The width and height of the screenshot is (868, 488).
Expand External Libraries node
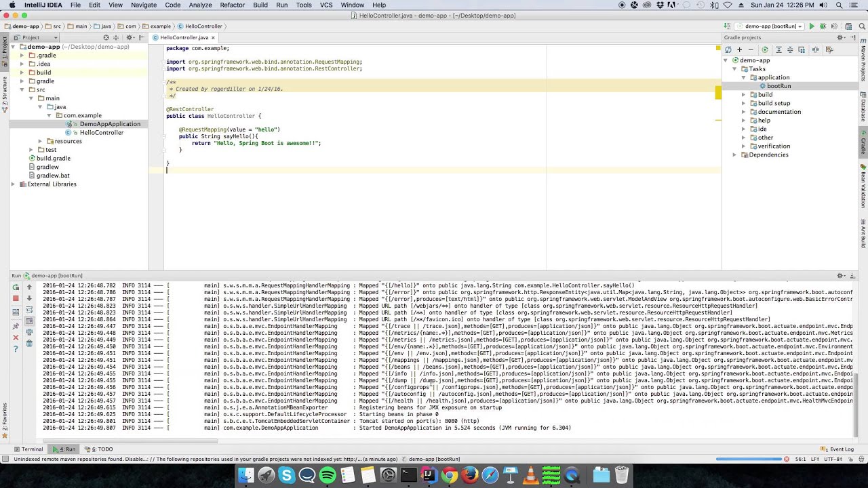[13, 184]
